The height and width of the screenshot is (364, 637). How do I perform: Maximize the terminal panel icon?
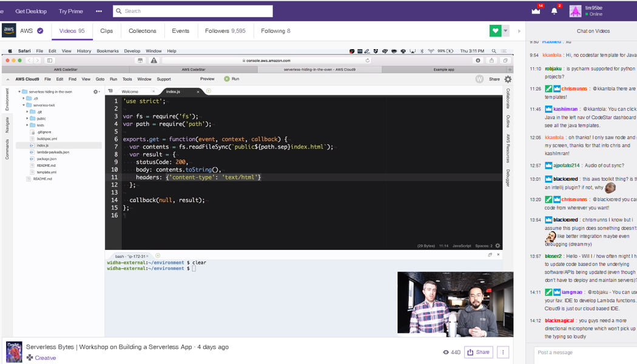click(x=490, y=255)
